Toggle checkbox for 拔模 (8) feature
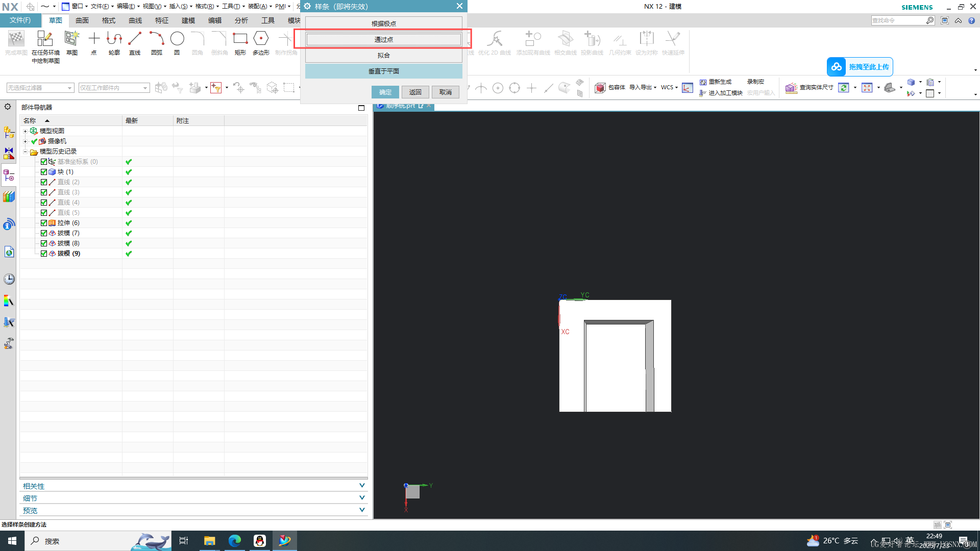 [x=44, y=243]
